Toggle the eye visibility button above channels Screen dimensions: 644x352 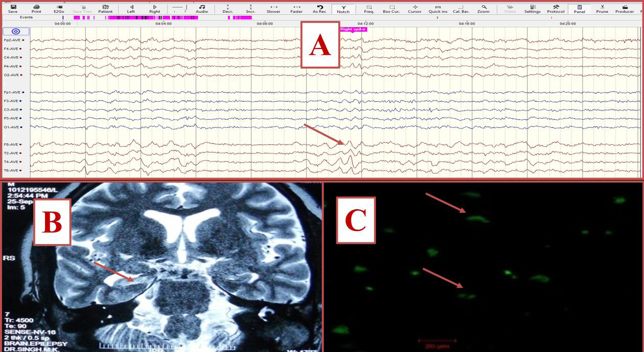[16, 31]
